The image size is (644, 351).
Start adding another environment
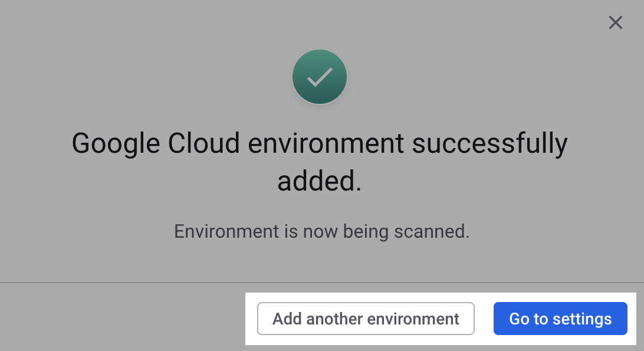(366, 319)
